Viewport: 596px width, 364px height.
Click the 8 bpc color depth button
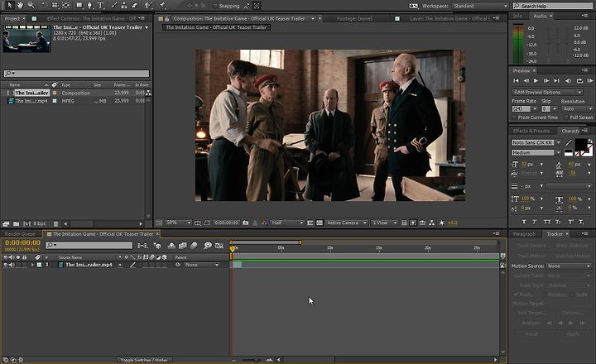click(40, 224)
